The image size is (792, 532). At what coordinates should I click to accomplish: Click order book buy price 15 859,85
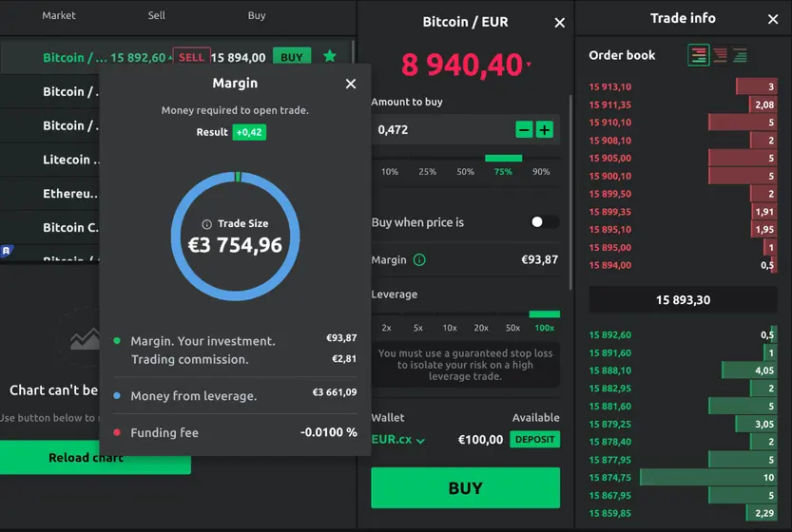(x=609, y=513)
